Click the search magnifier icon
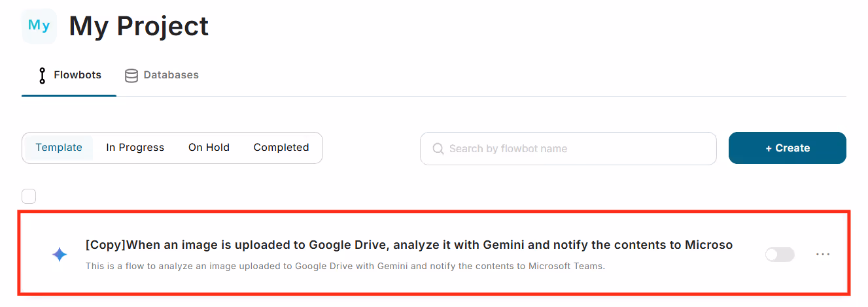Viewport: 868px width, 307px height. pos(438,149)
